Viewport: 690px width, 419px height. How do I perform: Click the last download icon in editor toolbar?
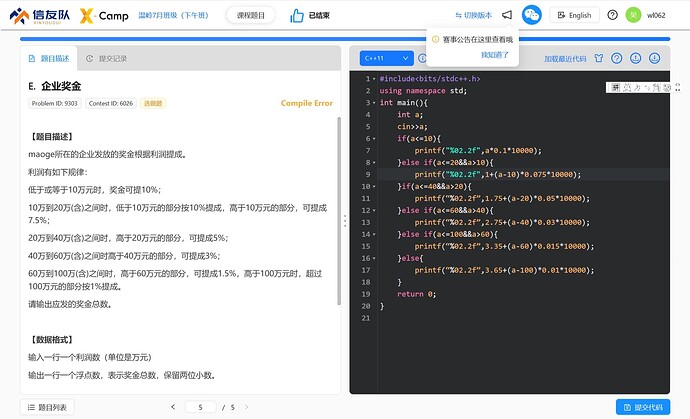(x=654, y=58)
